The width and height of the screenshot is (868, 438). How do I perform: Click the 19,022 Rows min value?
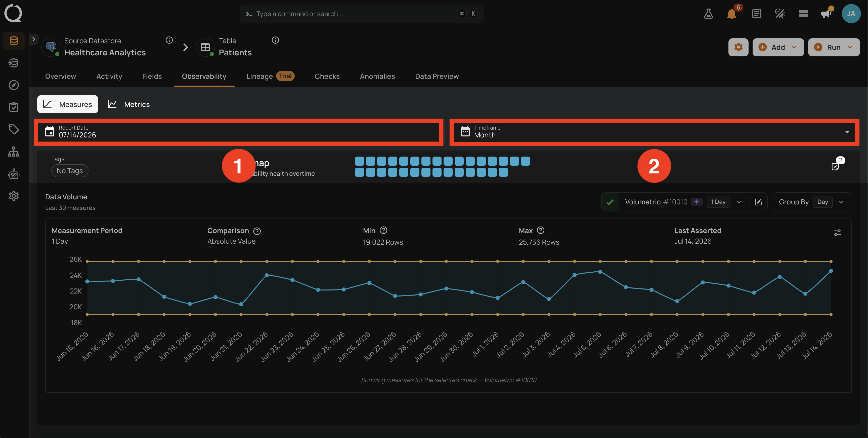(x=383, y=242)
